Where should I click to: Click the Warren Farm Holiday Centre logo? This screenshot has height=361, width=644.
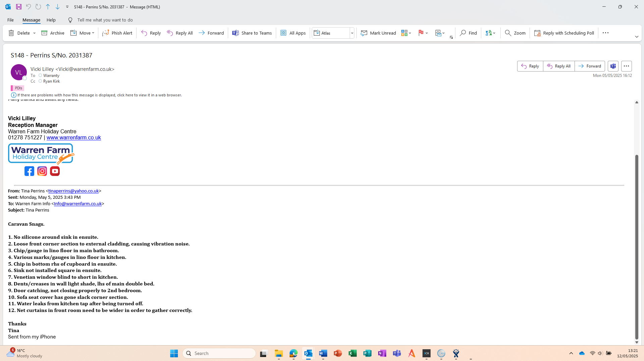(41, 154)
